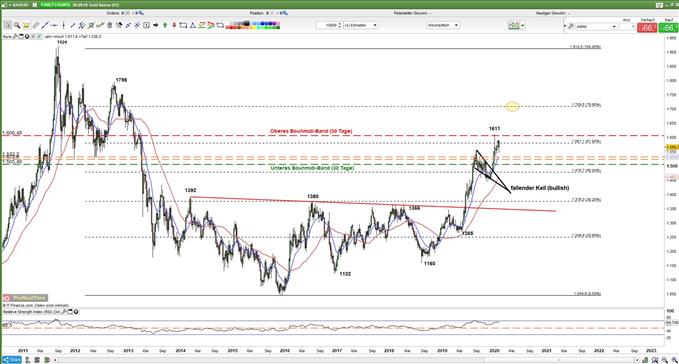The image size is (679, 364).
Task: Select the green up-arrow drawing tool
Action: 165,25
